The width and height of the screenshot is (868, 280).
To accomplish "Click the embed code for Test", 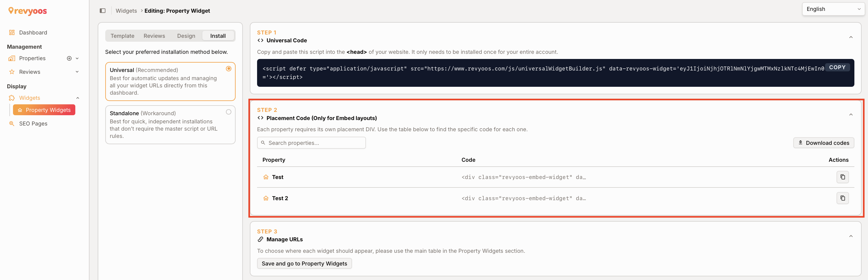I will tap(524, 177).
